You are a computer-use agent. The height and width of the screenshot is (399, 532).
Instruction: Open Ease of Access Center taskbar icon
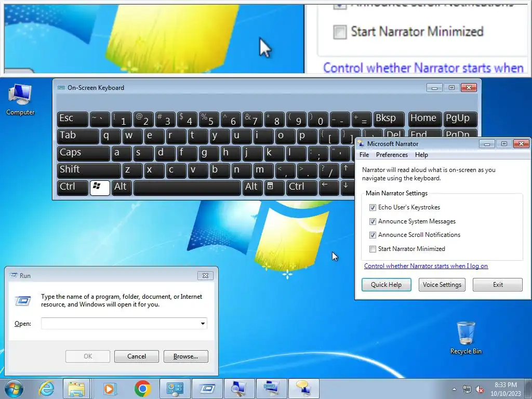click(175, 389)
